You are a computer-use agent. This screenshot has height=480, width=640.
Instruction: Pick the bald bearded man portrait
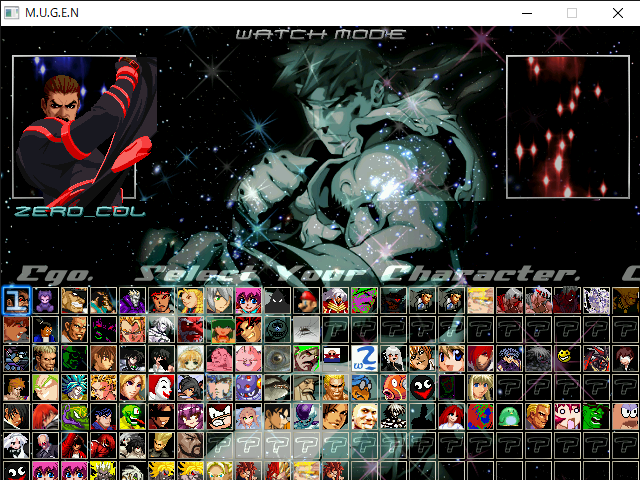(x=190, y=446)
